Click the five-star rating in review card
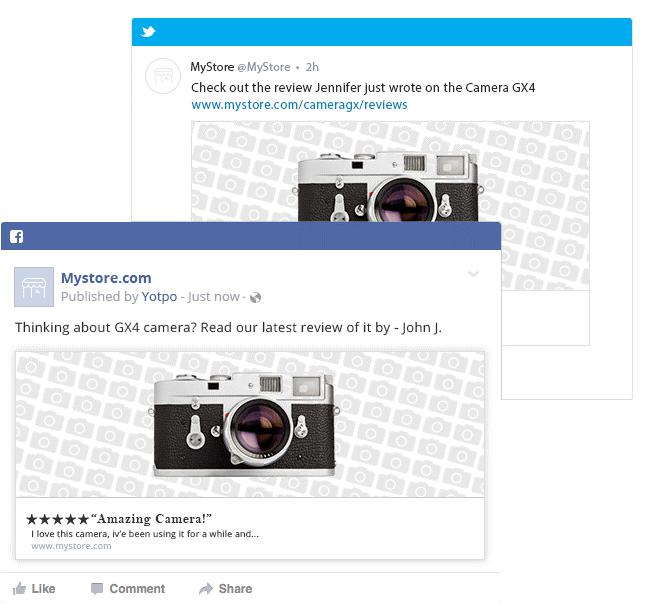The height and width of the screenshot is (604, 651). coord(57,519)
